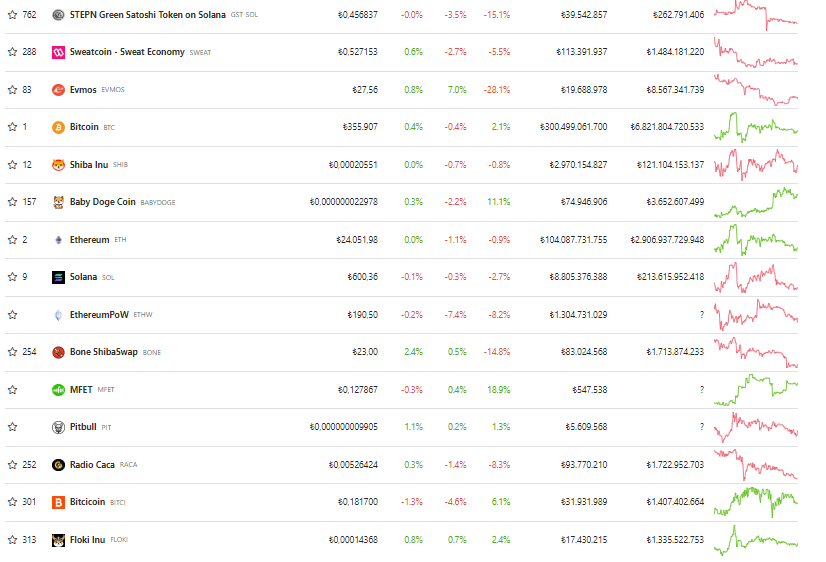
Task: Click Solana price 600,36
Action: 362,277
